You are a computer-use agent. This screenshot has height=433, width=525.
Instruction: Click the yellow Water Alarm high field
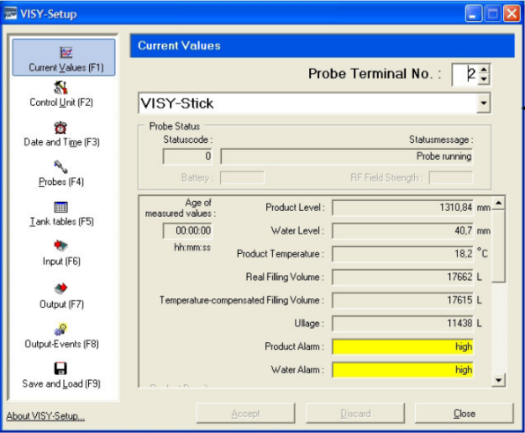402,370
